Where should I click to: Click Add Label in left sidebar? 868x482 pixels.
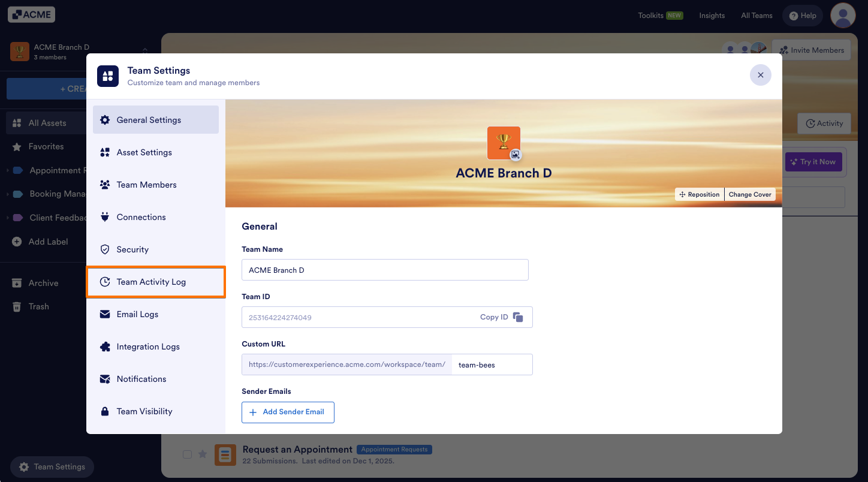click(40, 242)
